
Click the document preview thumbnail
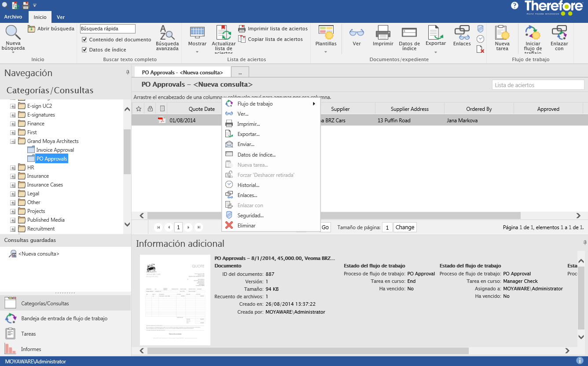(175, 300)
